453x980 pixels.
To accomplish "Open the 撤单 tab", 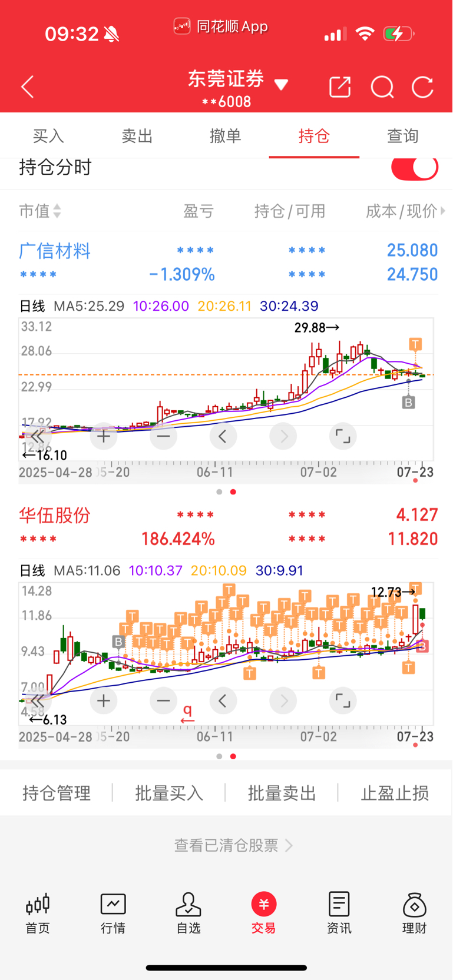I will point(226,136).
